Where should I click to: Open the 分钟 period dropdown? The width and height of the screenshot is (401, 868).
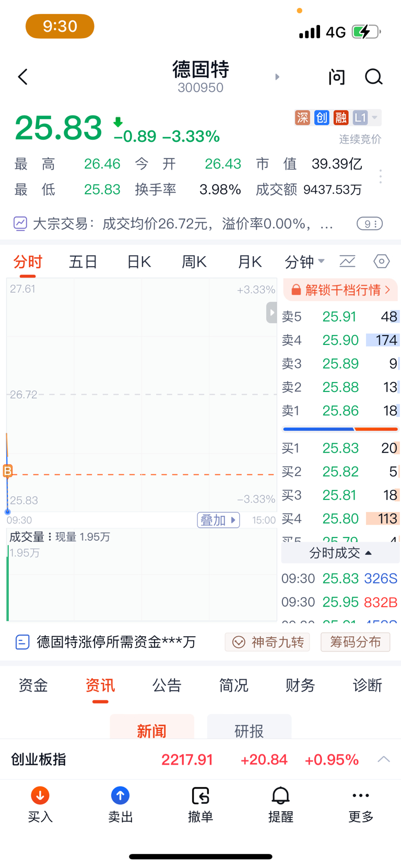[x=305, y=261]
